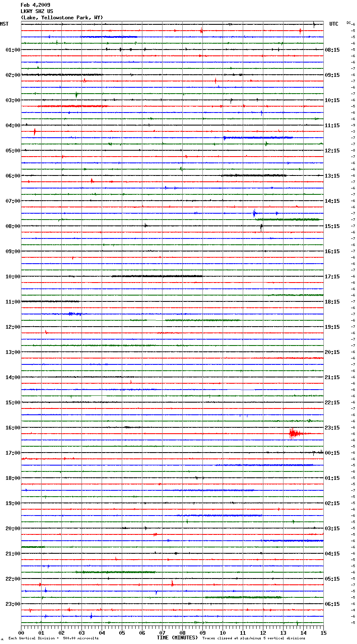
Task: Click the large red seismic event near 23:15 UTC
Action: coord(297,434)
